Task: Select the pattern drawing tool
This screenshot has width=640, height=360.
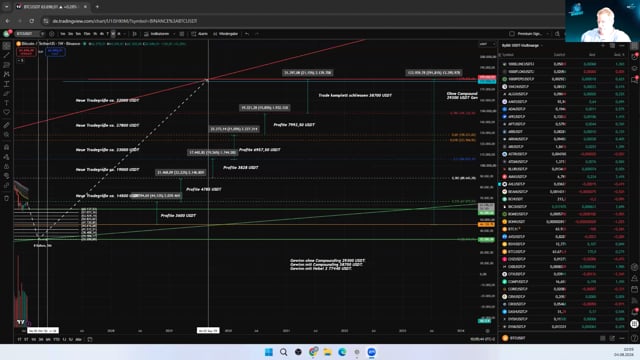Action: click(7, 74)
